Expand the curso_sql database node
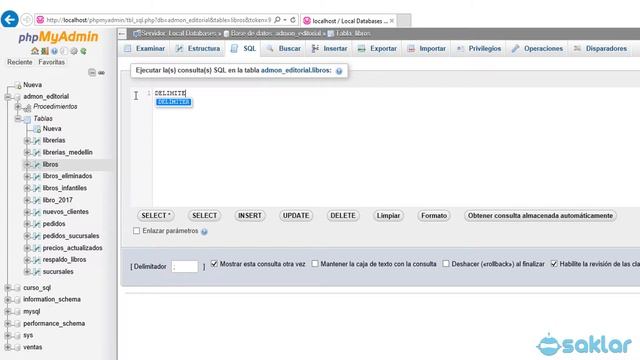Viewport: 640px width, 360px height. click(x=8, y=288)
